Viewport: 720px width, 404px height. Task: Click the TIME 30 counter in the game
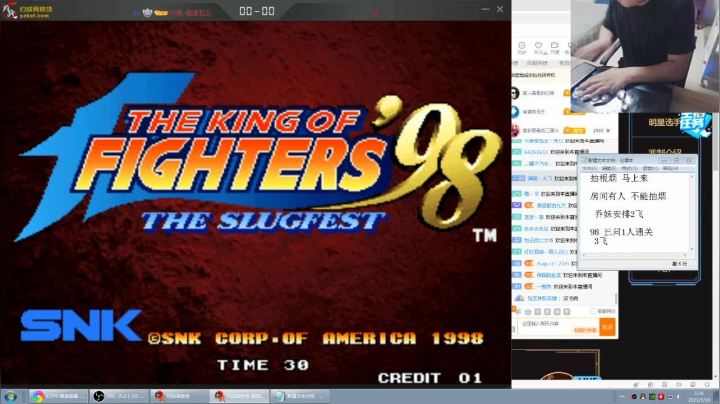[x=263, y=365]
